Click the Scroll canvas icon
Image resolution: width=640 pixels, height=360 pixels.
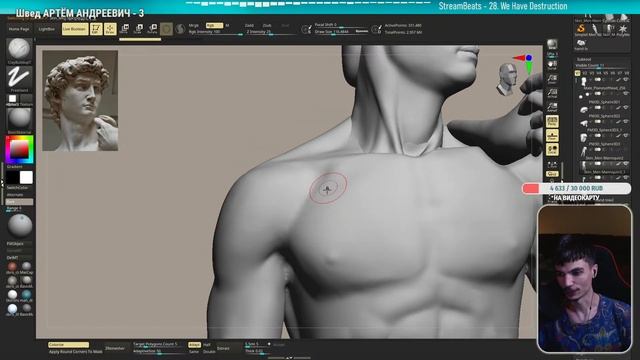click(x=552, y=65)
